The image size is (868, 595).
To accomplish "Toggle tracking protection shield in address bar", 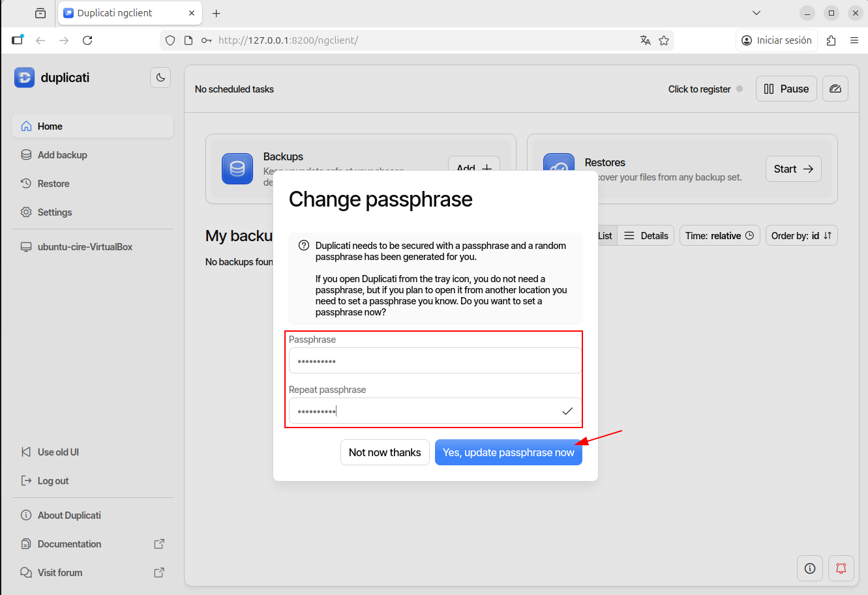I will [170, 40].
